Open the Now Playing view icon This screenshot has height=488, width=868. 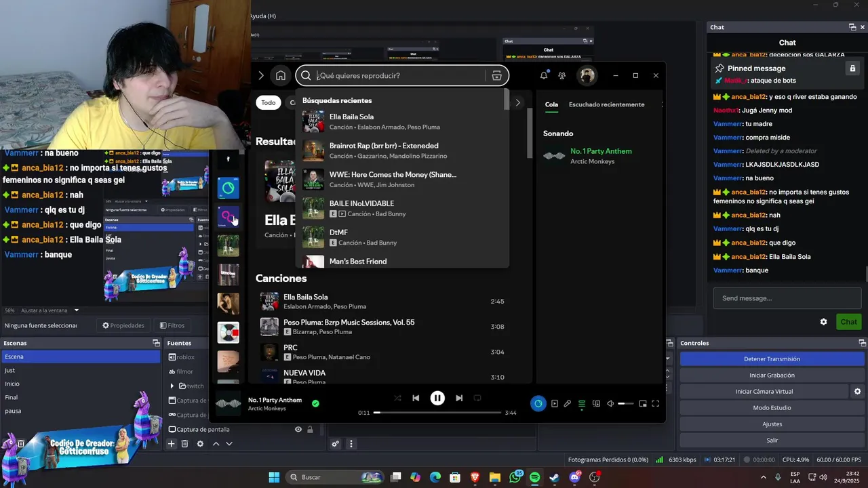[x=554, y=403]
